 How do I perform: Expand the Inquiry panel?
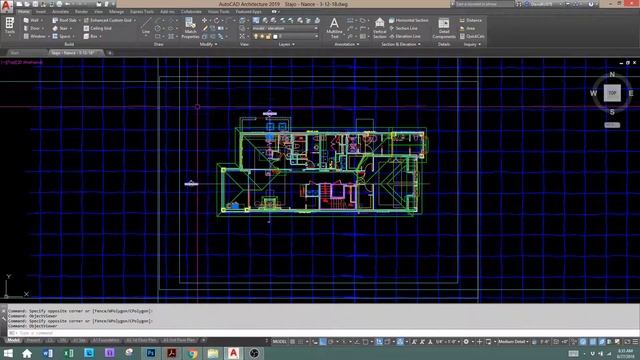click(472, 44)
